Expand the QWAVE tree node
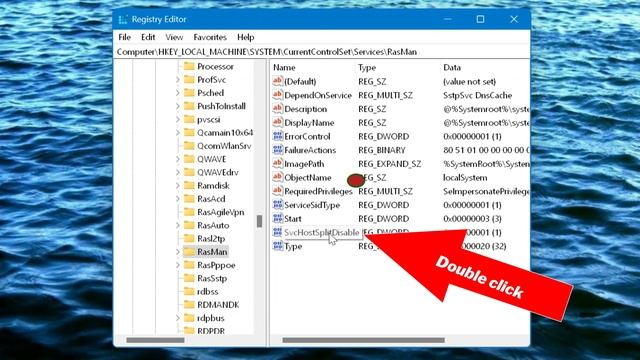This screenshot has width=640, height=360. pos(178,159)
